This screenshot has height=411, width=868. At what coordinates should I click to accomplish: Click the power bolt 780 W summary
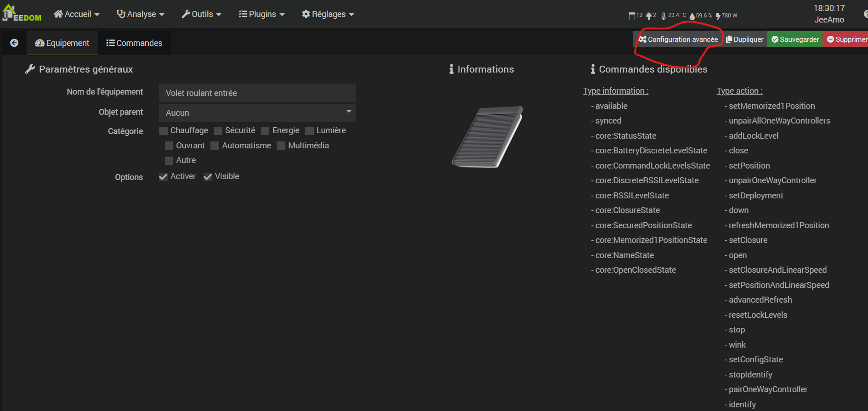726,16
